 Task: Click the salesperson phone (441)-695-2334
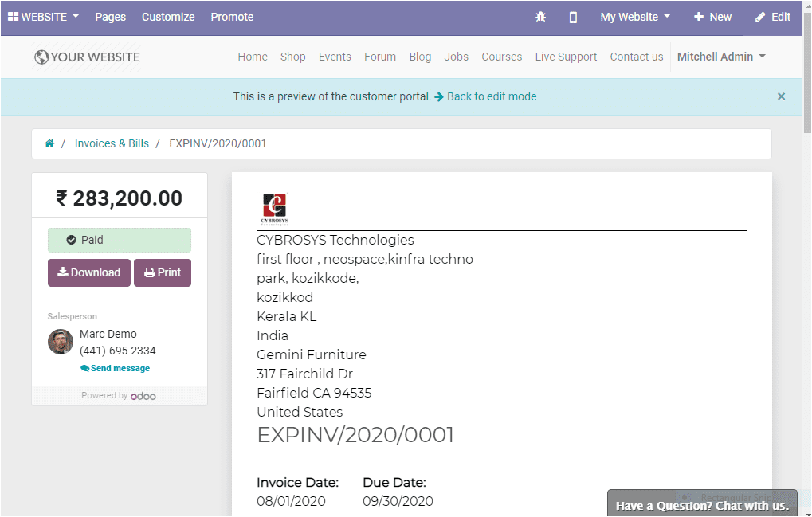pyautogui.click(x=118, y=351)
